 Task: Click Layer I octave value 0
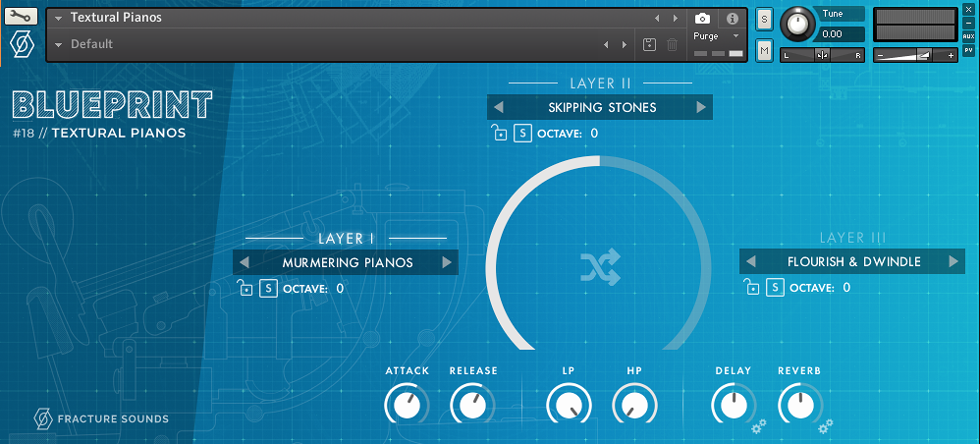pyautogui.click(x=340, y=288)
